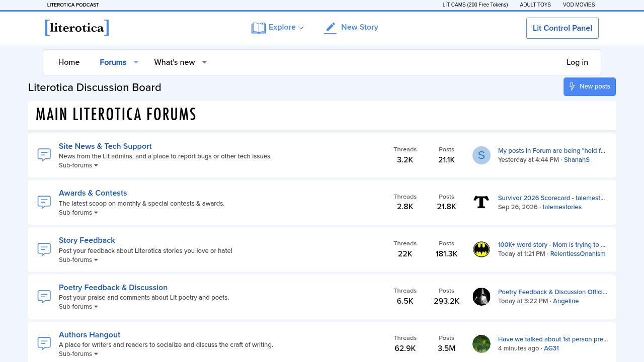Expand Sub-forums under Authors Hangout
The width and height of the screenshot is (644, 362).
(78, 354)
